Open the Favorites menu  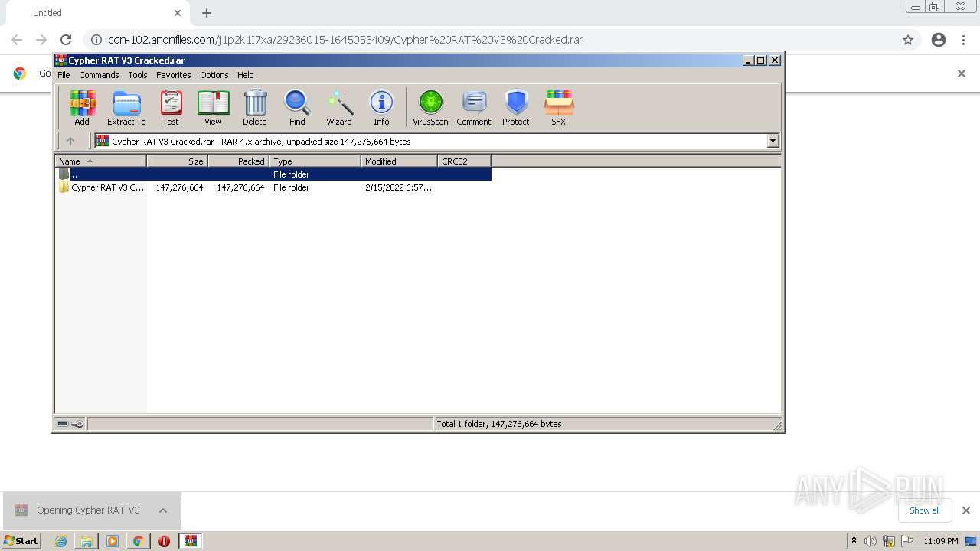[174, 75]
